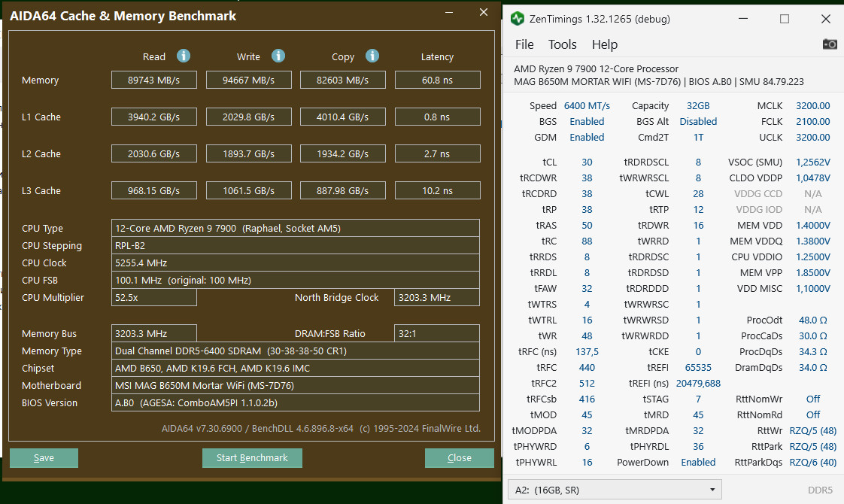Click L1 Cache Write value 2029.8 GB/s
Image resolution: width=844 pixels, height=504 pixels.
[249, 117]
